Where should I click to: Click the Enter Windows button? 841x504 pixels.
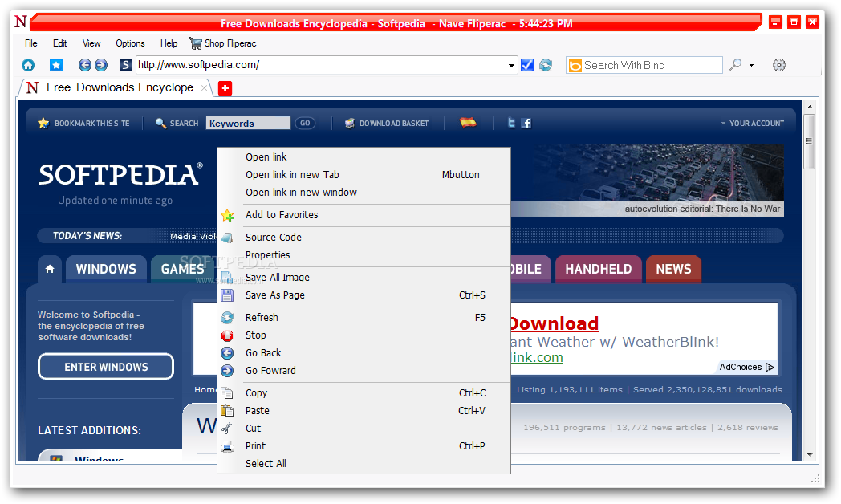106,367
